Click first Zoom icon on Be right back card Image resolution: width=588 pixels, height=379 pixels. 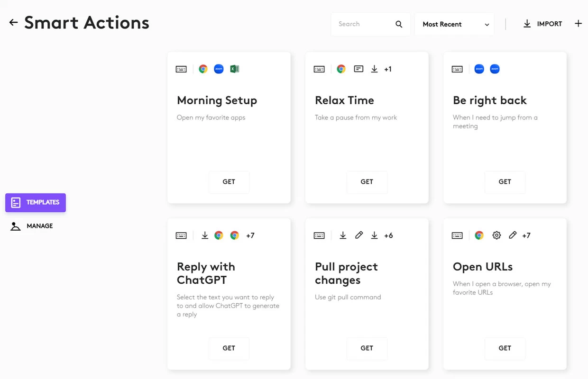tap(479, 69)
